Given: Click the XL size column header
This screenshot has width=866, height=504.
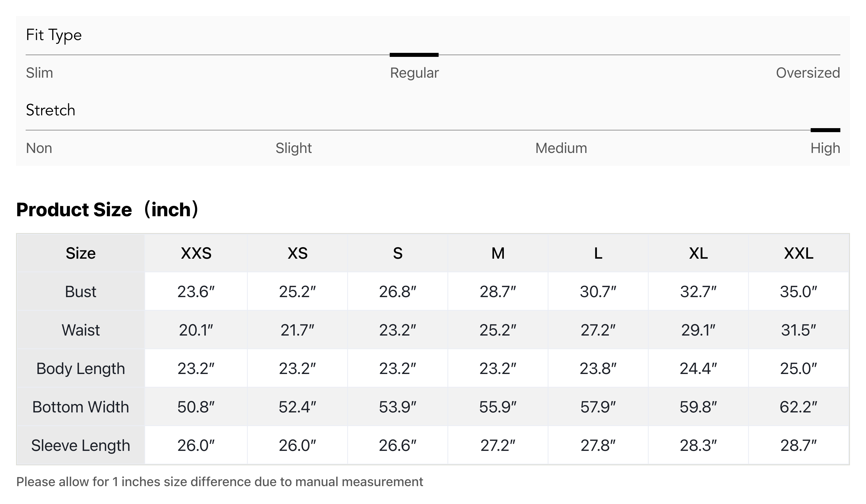Looking at the screenshot, I should pos(698,253).
